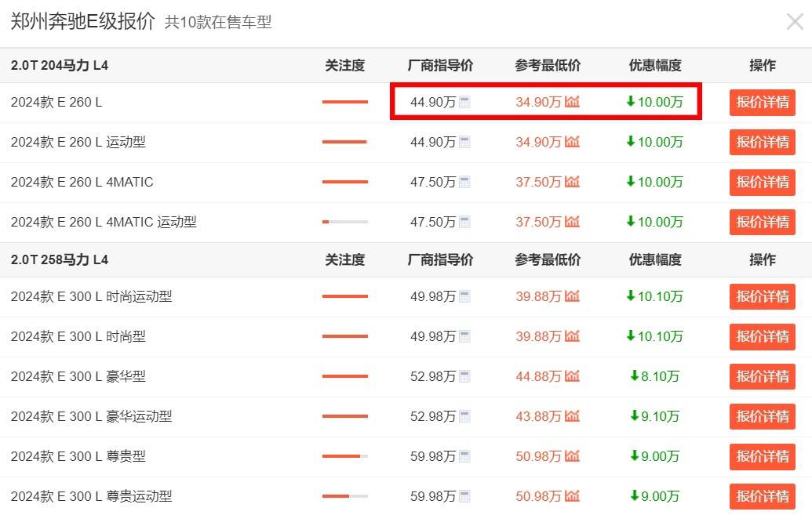Click the 10.10万 discount for E 300 L 时尚运动型
The image size is (812, 515).
pyautogui.click(x=654, y=296)
